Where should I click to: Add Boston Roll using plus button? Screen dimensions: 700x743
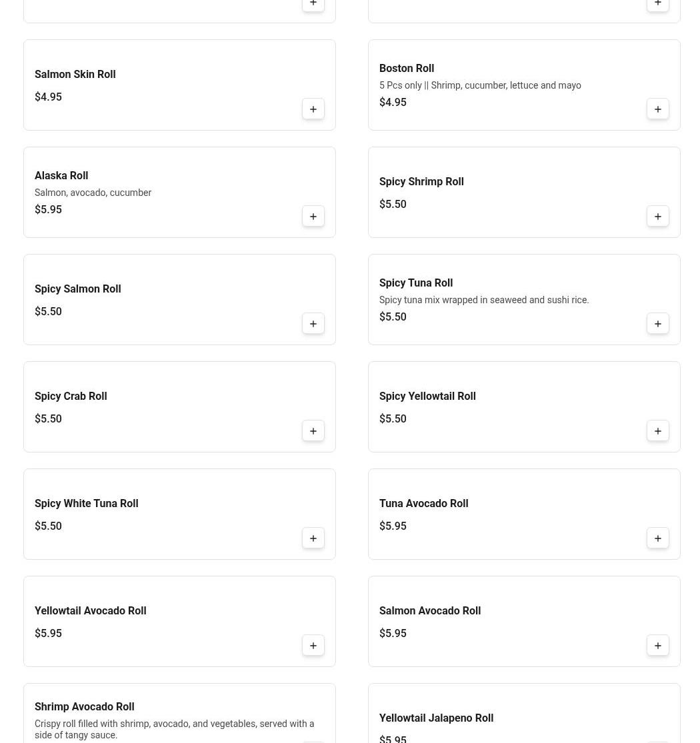[658, 109]
